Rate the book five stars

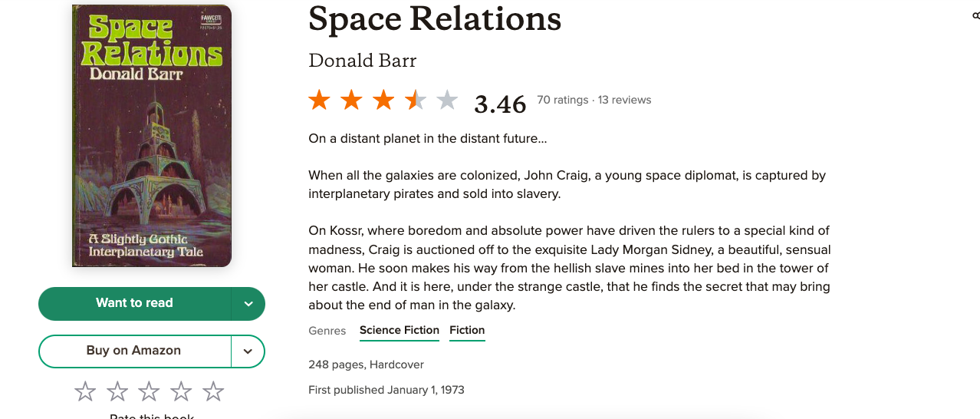[x=213, y=392]
